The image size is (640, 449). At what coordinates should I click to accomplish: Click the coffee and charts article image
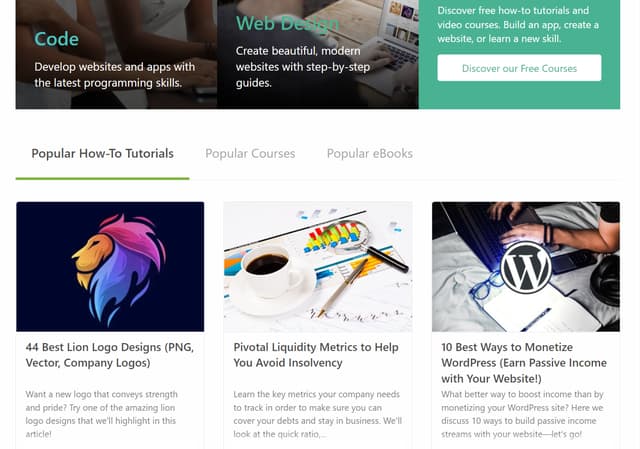[x=318, y=266]
